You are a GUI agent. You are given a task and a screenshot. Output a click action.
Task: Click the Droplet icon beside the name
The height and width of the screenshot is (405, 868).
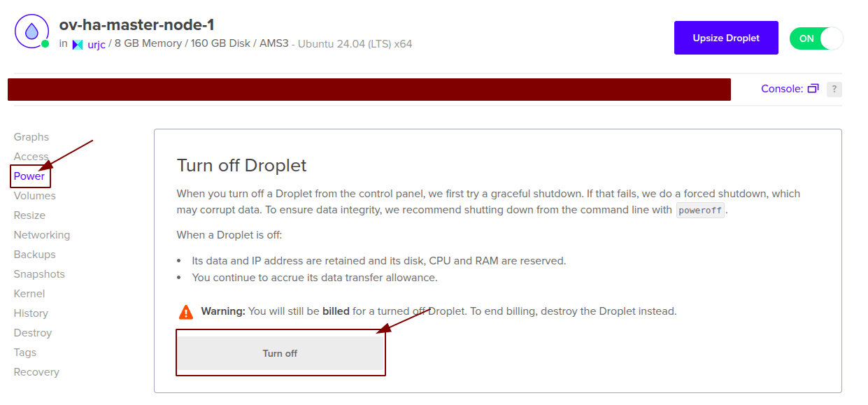pos(31,31)
